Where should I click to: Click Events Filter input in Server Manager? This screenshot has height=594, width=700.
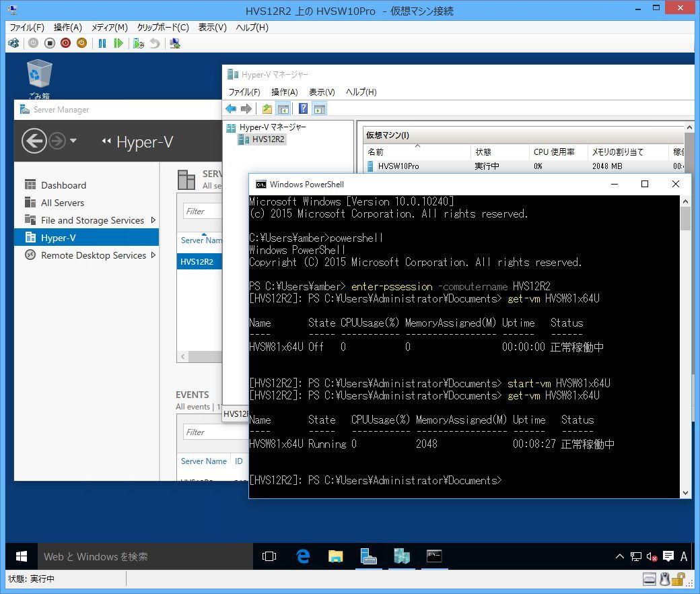(216, 432)
